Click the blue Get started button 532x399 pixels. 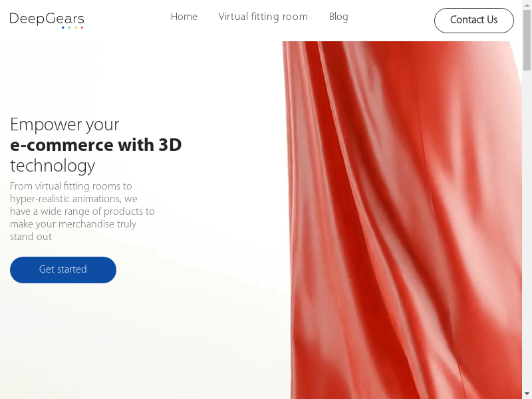point(63,270)
